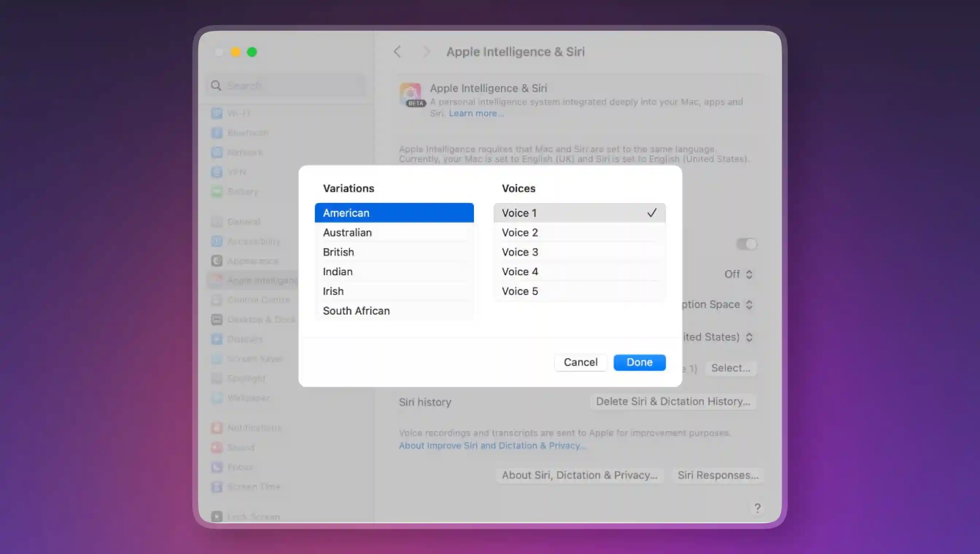Image resolution: width=980 pixels, height=554 pixels.
Task: Open the Siri Responses button
Action: pos(718,475)
